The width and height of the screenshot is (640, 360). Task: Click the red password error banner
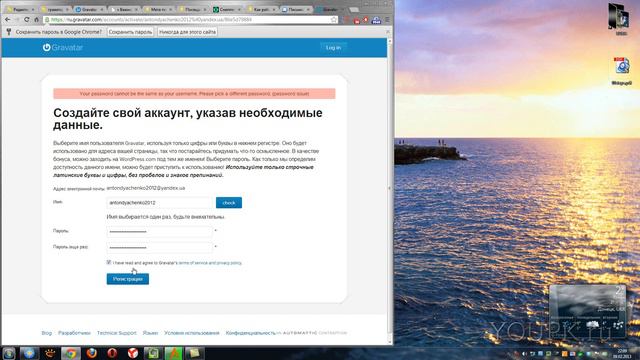[x=194, y=93]
